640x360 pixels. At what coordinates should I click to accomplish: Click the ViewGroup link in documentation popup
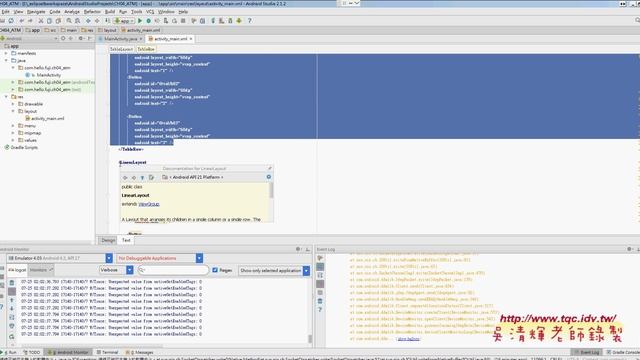pyautogui.click(x=149, y=204)
